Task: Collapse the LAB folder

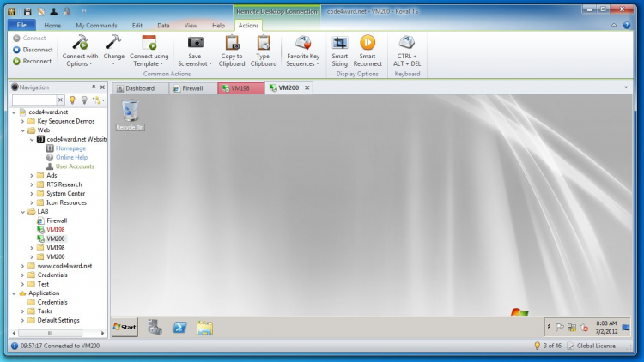Action: pos(23,211)
